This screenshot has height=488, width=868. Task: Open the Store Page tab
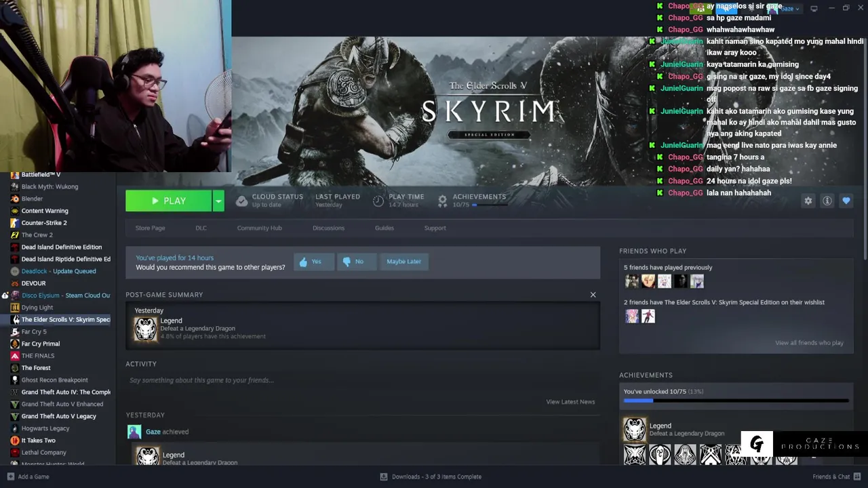(x=150, y=228)
